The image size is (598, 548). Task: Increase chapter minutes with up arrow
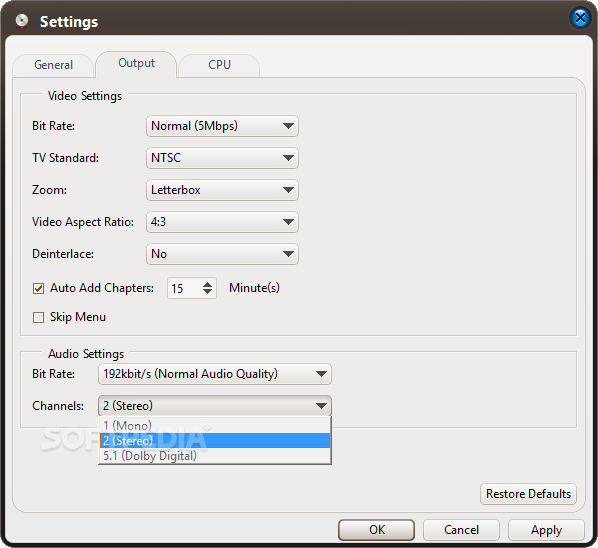tap(207, 284)
